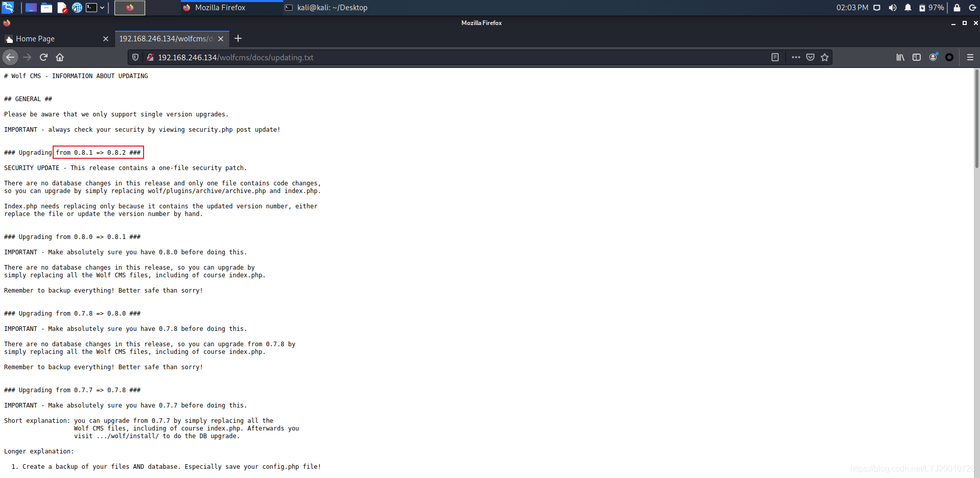
Task: Click the volume speaker tray icon
Action: pyautogui.click(x=893, y=8)
